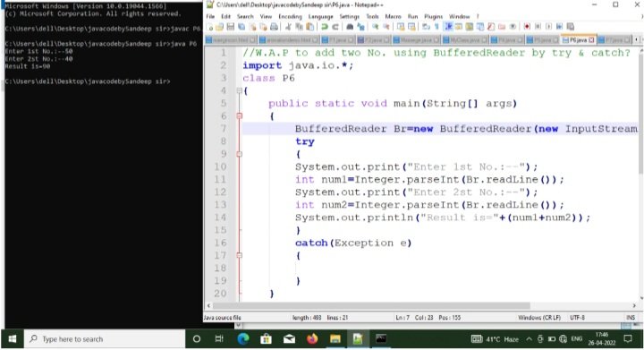
Task: Click the Stop Recording macro icon
Action: tap(538, 27)
